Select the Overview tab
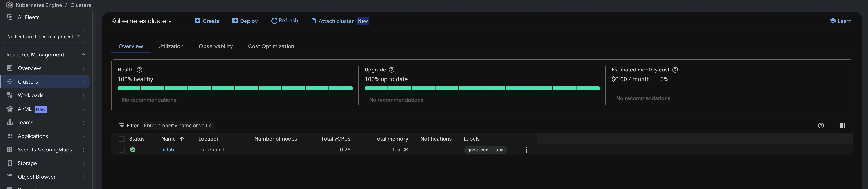The image size is (868, 189). pyautogui.click(x=131, y=46)
